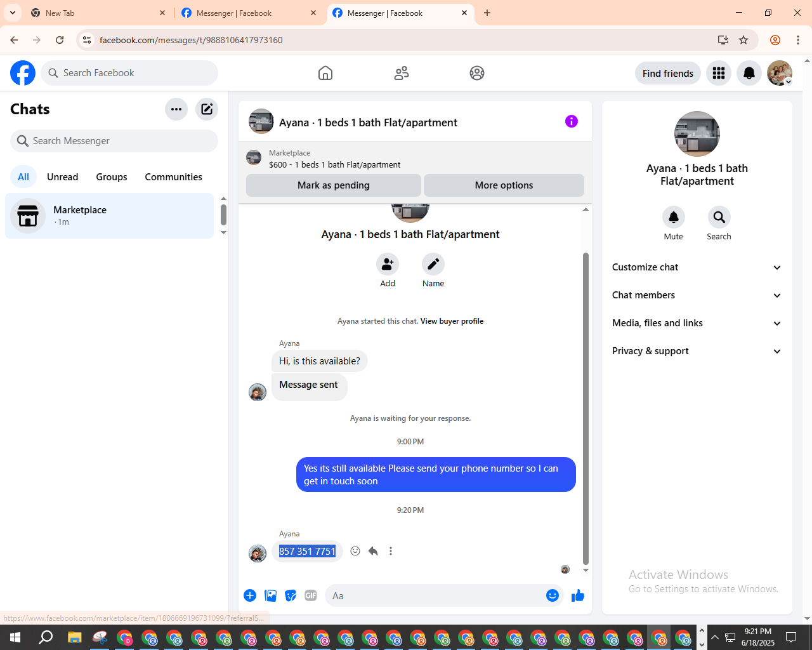Mute the conversation in right panel

tap(674, 217)
